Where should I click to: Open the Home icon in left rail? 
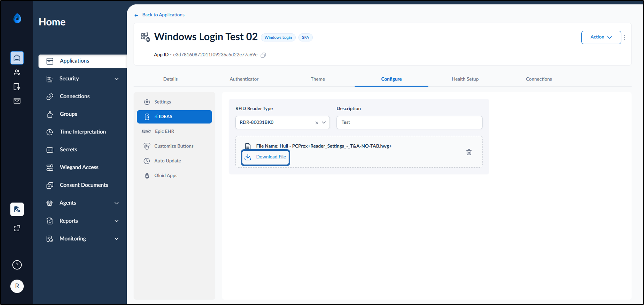tap(17, 58)
